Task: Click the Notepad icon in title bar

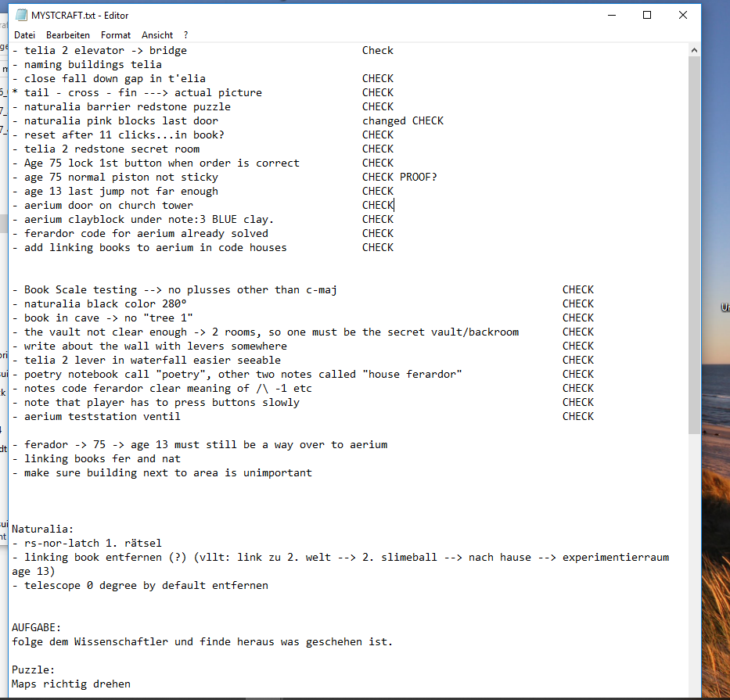Action: [x=21, y=15]
